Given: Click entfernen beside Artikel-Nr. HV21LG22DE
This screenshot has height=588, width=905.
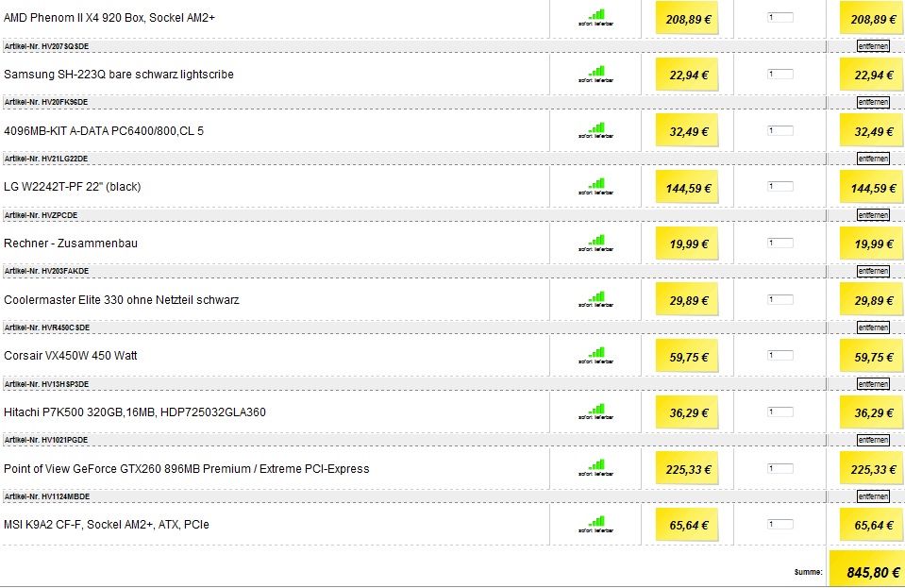Looking at the screenshot, I should 873,159.
